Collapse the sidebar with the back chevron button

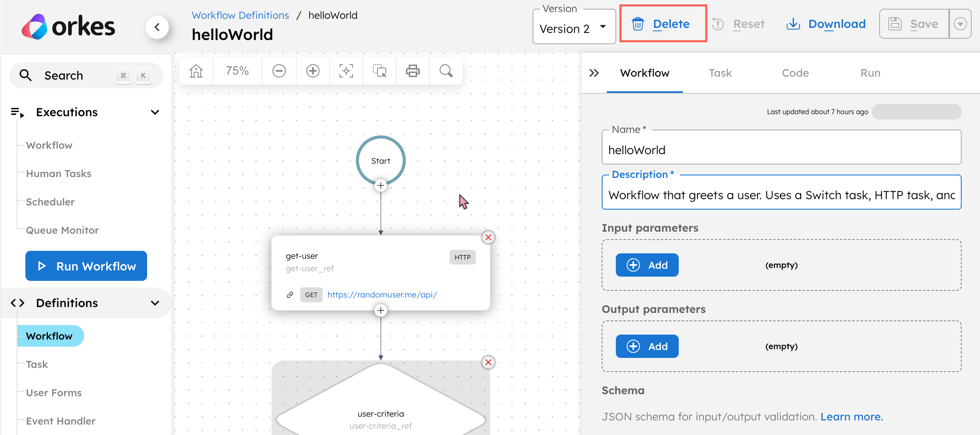pos(157,27)
